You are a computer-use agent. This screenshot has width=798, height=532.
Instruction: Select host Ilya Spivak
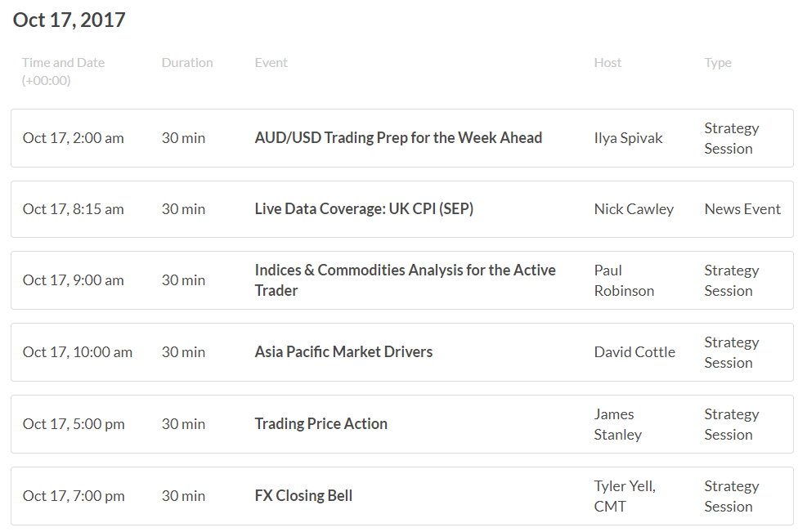click(x=628, y=138)
